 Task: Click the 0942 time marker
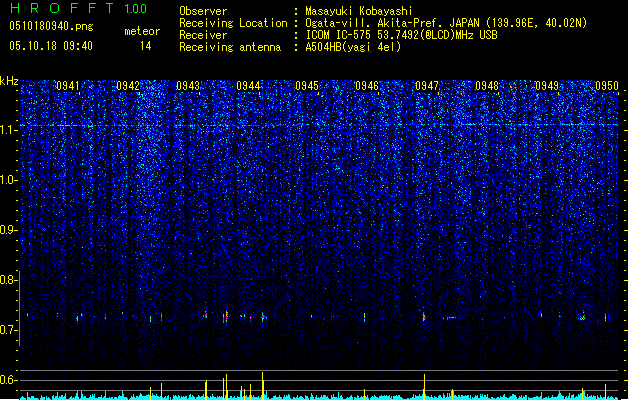pos(128,86)
